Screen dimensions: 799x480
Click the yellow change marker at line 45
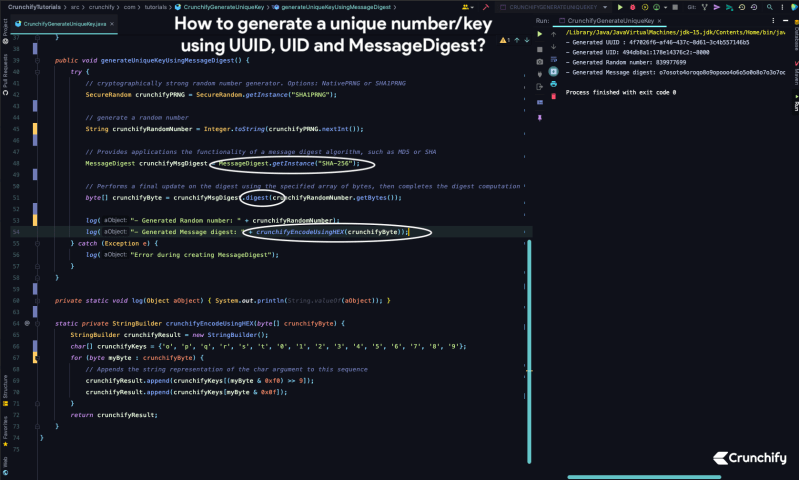35,129
